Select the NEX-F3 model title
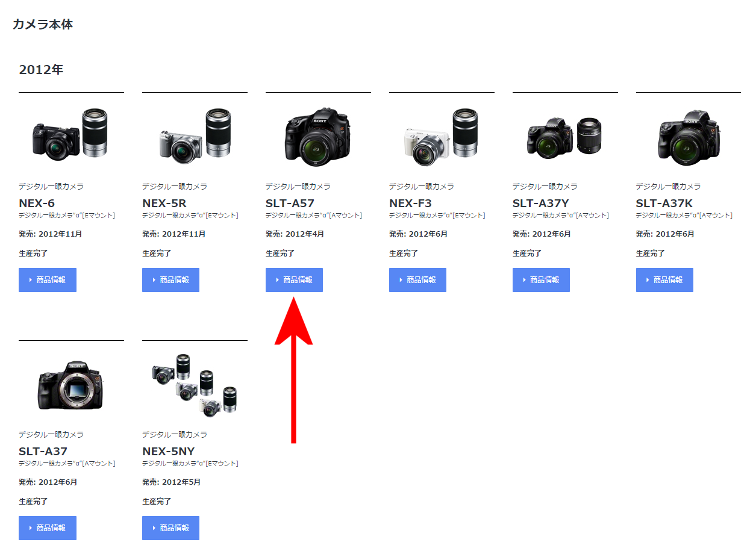The height and width of the screenshot is (557, 756). pos(410,203)
